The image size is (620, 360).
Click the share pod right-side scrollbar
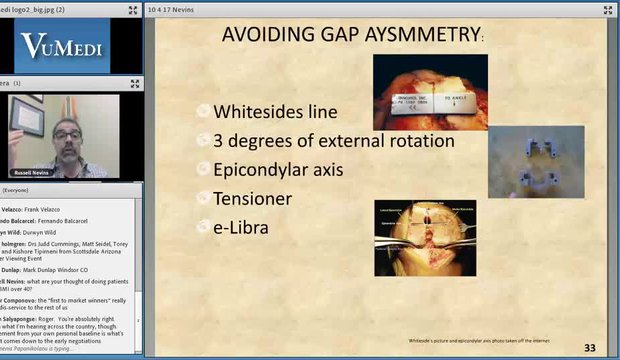click(612, 186)
